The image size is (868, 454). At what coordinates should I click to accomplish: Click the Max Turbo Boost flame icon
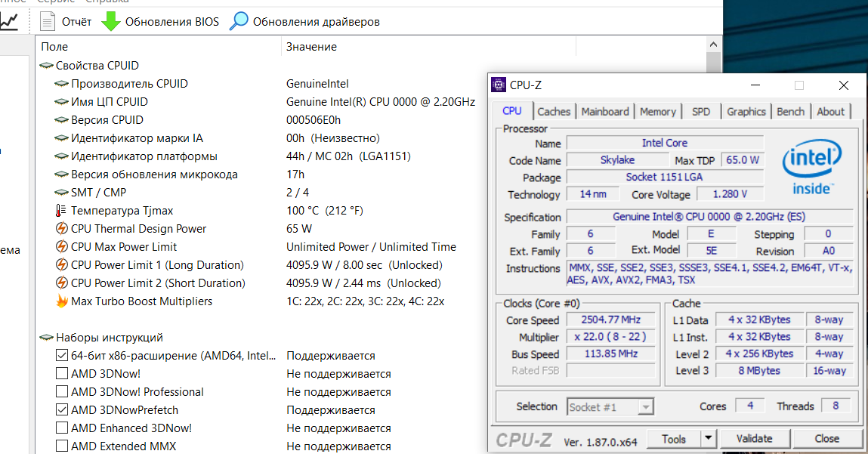point(61,301)
